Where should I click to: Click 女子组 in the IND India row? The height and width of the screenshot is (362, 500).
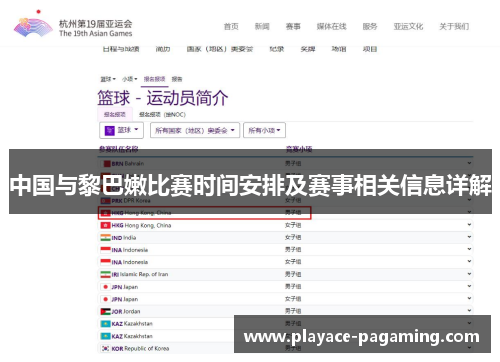click(293, 237)
